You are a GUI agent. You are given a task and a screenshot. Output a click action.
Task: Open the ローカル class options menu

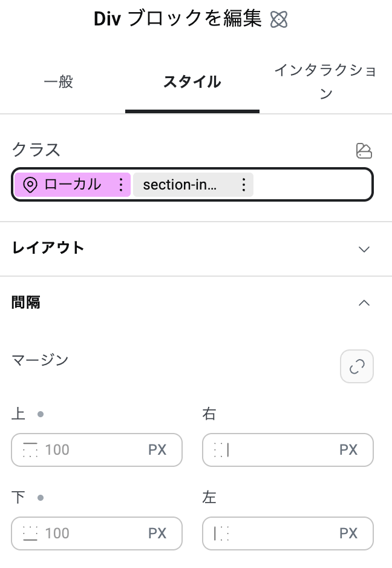(121, 185)
